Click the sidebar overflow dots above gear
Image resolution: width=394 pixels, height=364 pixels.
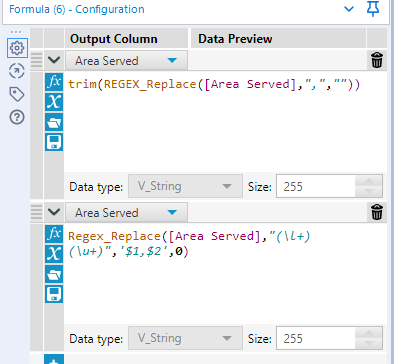coord(16,32)
